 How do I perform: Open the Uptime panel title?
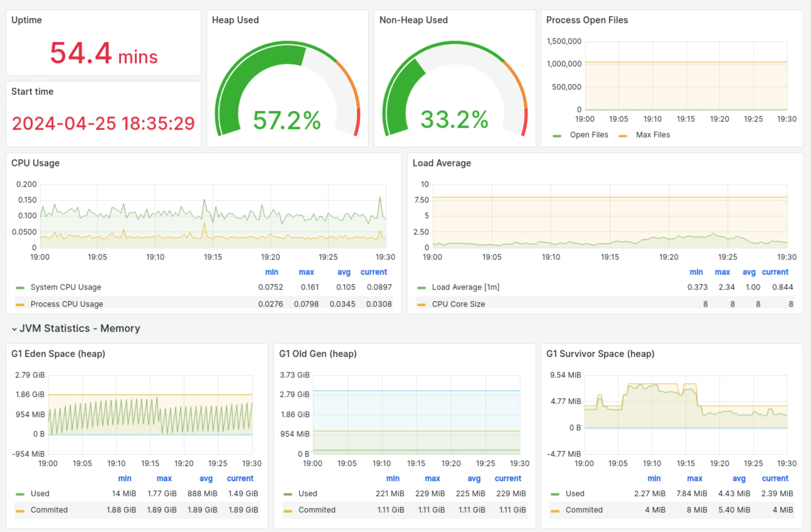27,20
